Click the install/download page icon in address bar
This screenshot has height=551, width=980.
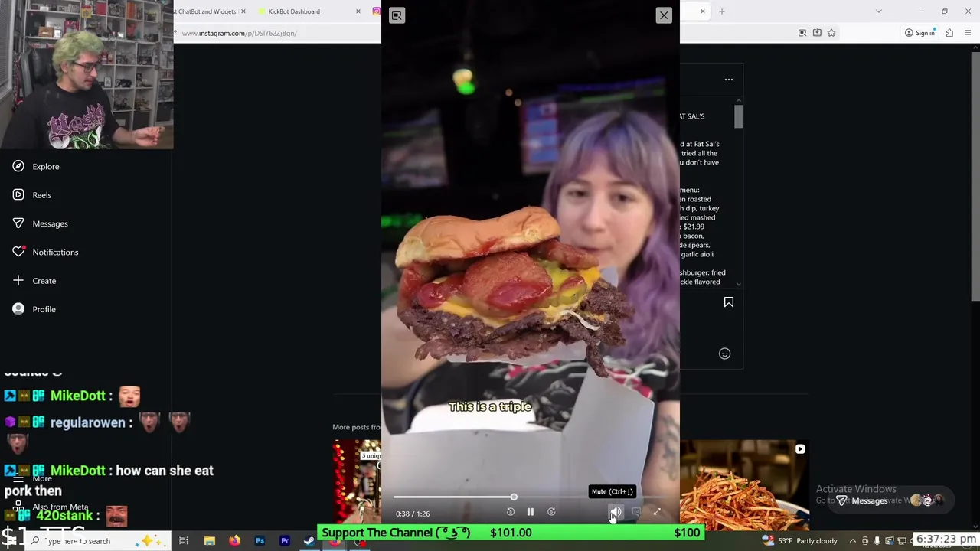[x=817, y=33]
